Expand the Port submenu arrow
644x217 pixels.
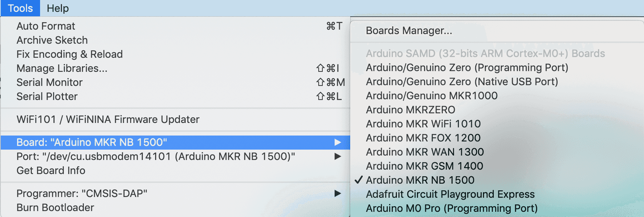[337, 157]
